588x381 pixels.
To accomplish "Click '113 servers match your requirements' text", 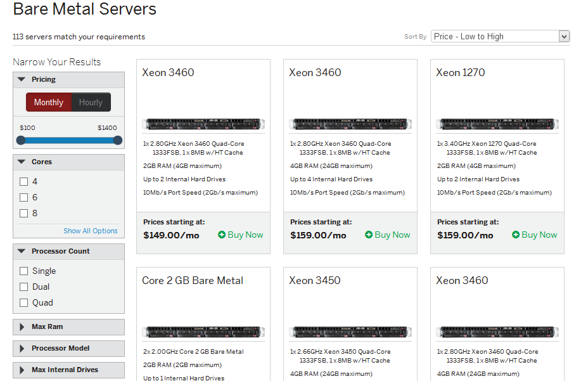I will click(x=79, y=37).
